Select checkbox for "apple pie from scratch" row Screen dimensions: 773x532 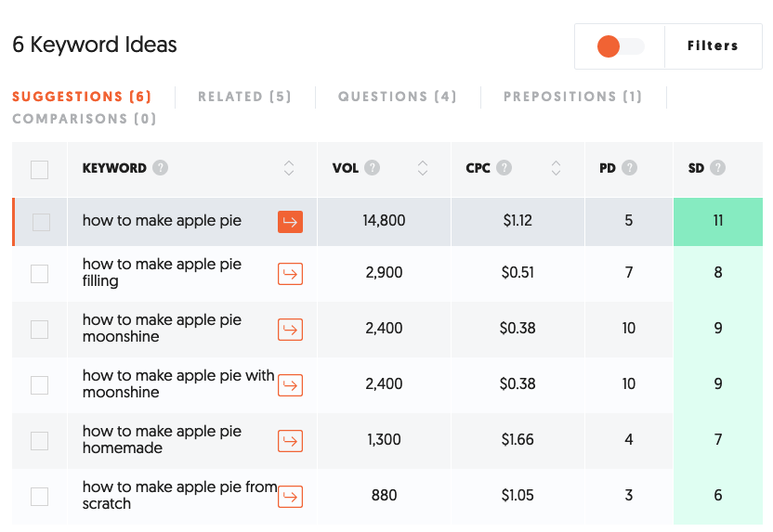tap(39, 497)
